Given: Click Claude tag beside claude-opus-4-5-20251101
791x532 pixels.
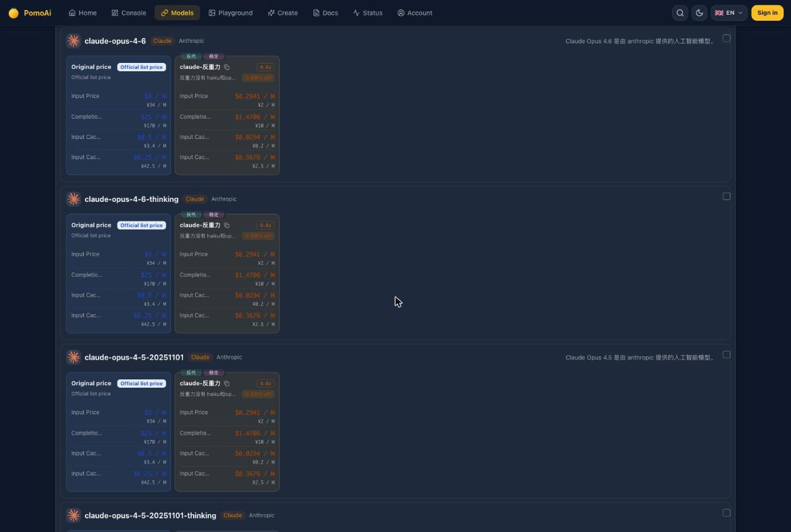Looking at the screenshot, I should pyautogui.click(x=200, y=357).
